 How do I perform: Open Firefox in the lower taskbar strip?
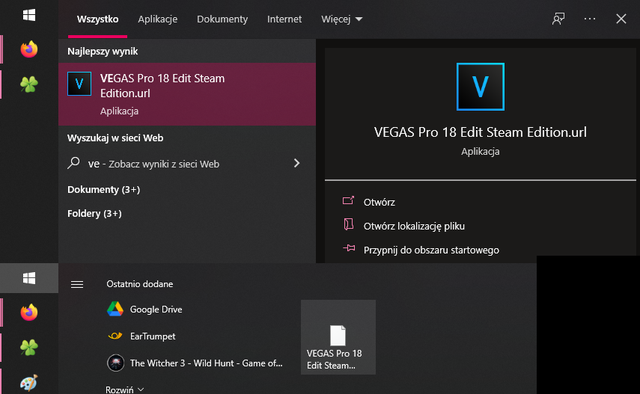pos(29,312)
